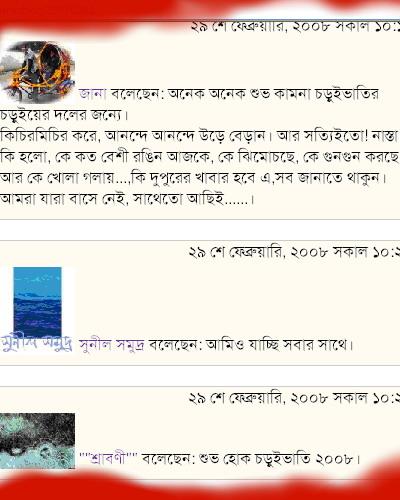The image size is (400, 500).
Task: Click the stylized সুনীল সমুদ্র caption under avatar
Action: coord(36,343)
